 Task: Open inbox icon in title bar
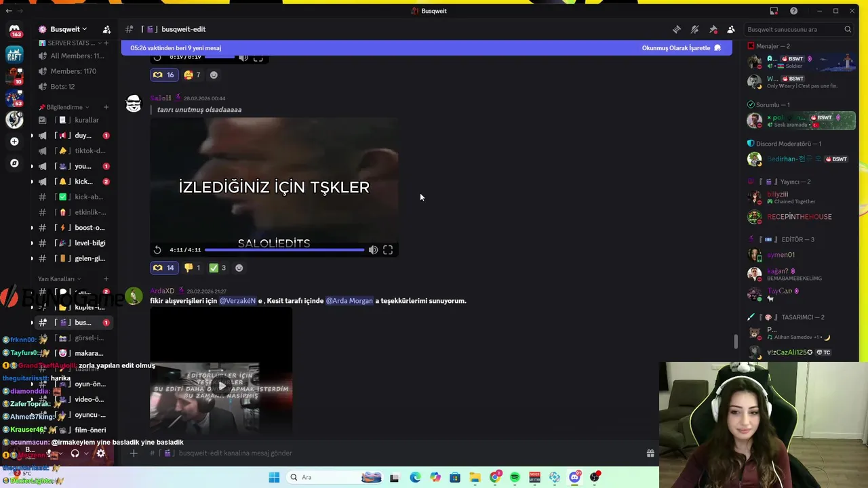pyautogui.click(x=774, y=11)
